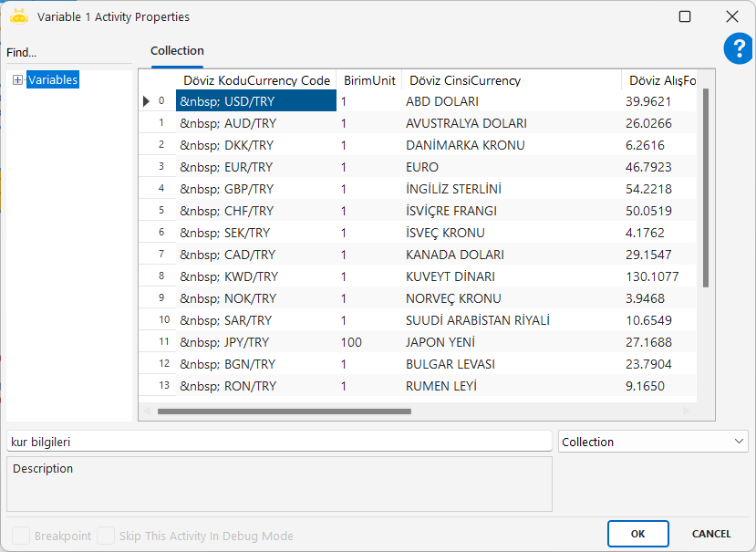Click the kur bilgileri name field
756x552 pixels.
[x=278, y=442]
